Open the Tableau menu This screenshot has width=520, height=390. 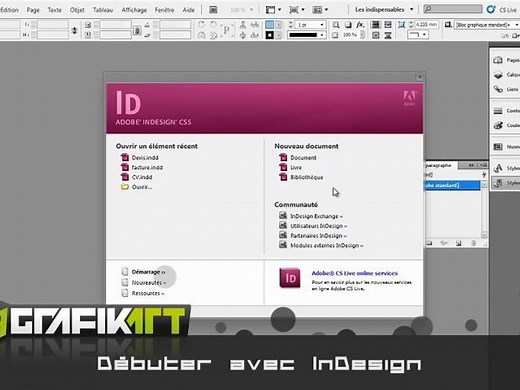(x=103, y=10)
